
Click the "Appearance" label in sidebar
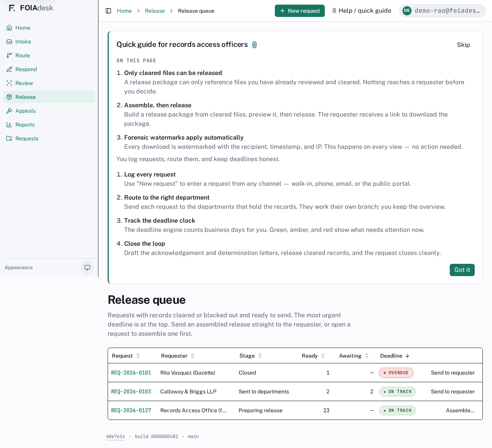point(19,268)
